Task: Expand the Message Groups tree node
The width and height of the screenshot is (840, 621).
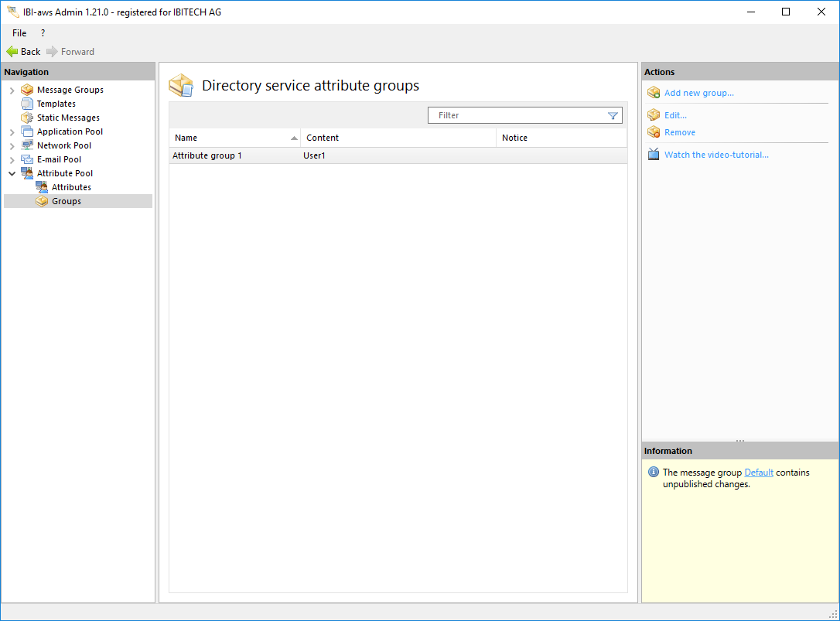Action: [x=12, y=90]
